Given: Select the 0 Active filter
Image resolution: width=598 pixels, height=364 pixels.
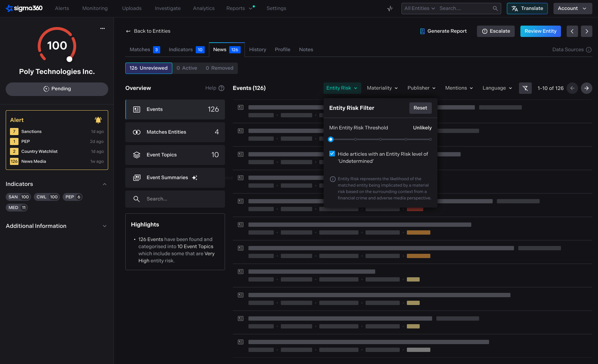Looking at the screenshot, I should [x=187, y=68].
